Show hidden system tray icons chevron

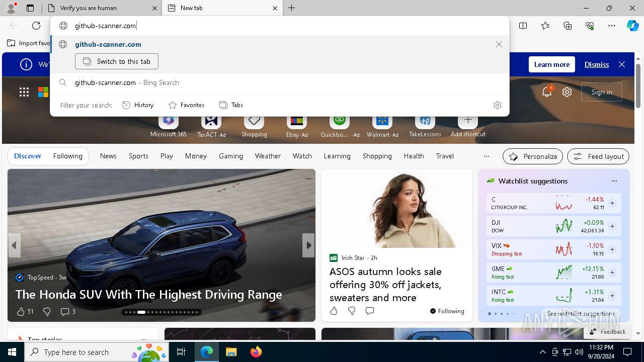point(542,352)
